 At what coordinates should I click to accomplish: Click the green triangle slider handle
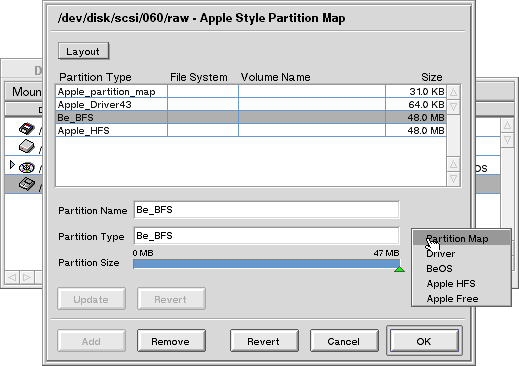pyautogui.click(x=399, y=269)
